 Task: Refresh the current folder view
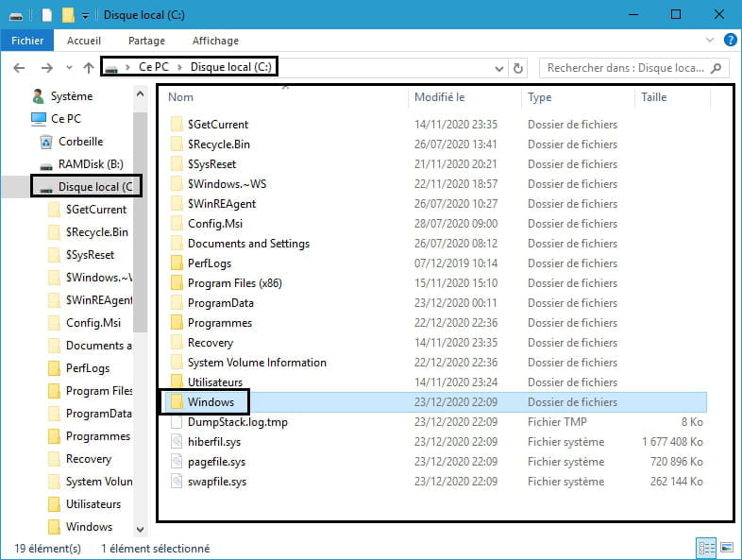[x=518, y=69]
